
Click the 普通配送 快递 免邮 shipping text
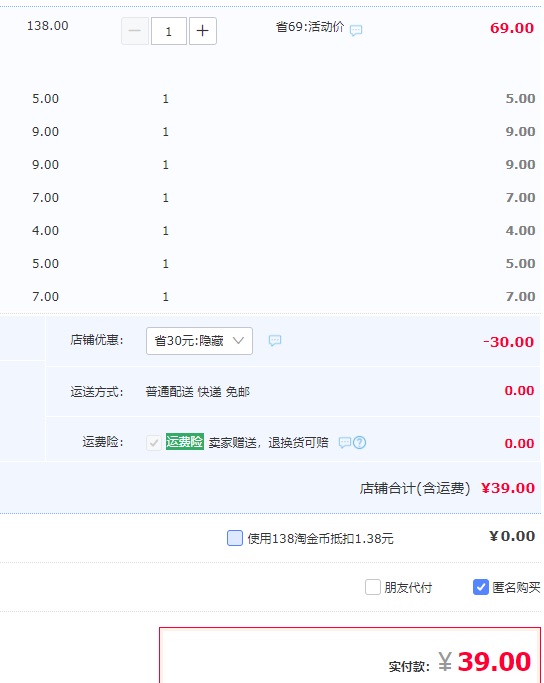point(198,392)
